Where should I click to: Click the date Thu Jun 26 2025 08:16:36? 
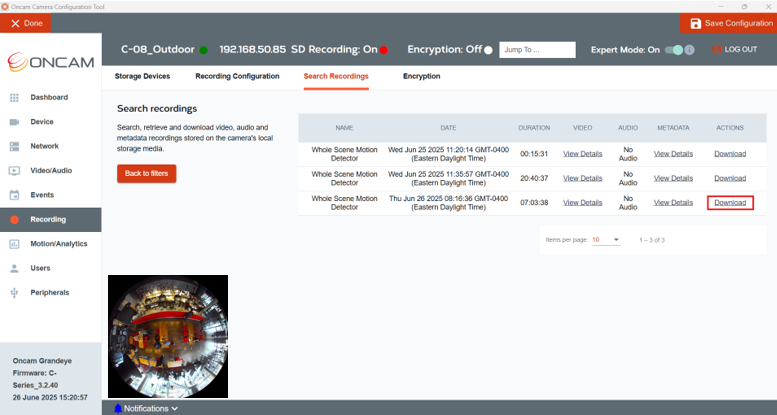[448, 203]
